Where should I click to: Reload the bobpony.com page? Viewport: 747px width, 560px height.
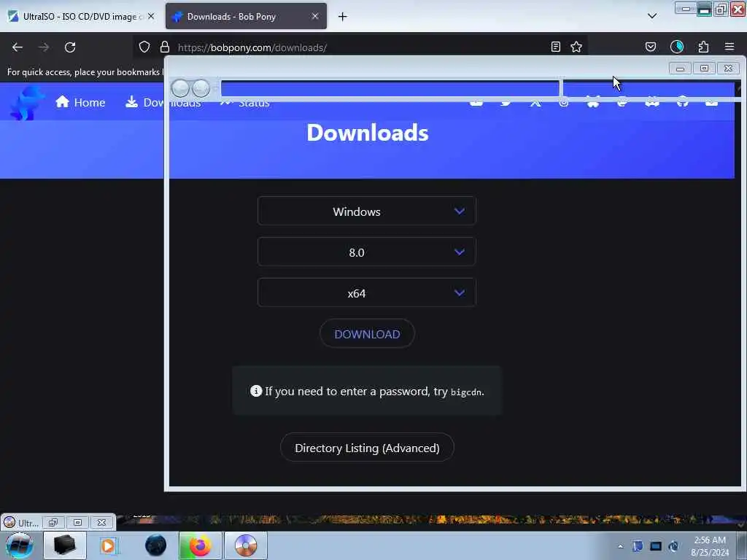(70, 47)
